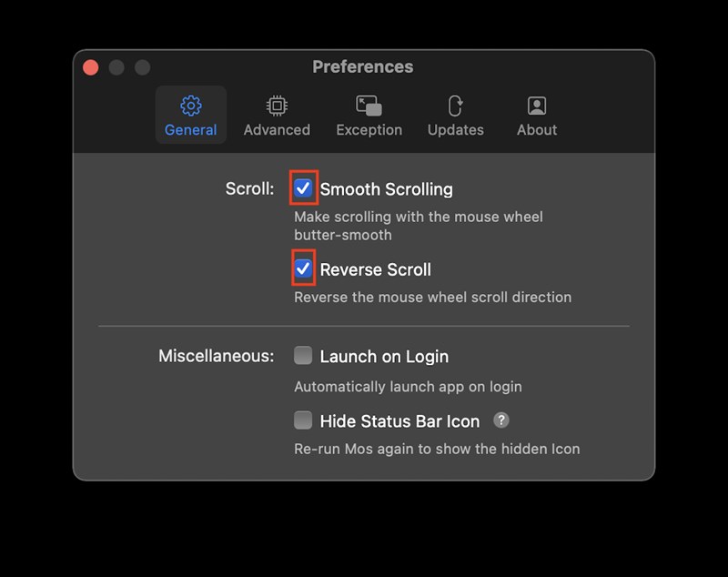Open the Updates mouse icon
The width and height of the screenshot is (728, 577).
click(456, 106)
